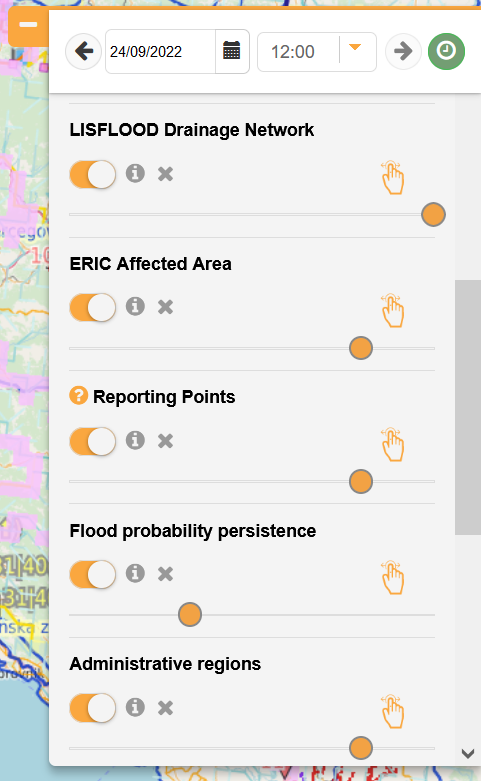Advance to next time step arrow
Viewport: 481px width, 781px height.
click(x=403, y=51)
